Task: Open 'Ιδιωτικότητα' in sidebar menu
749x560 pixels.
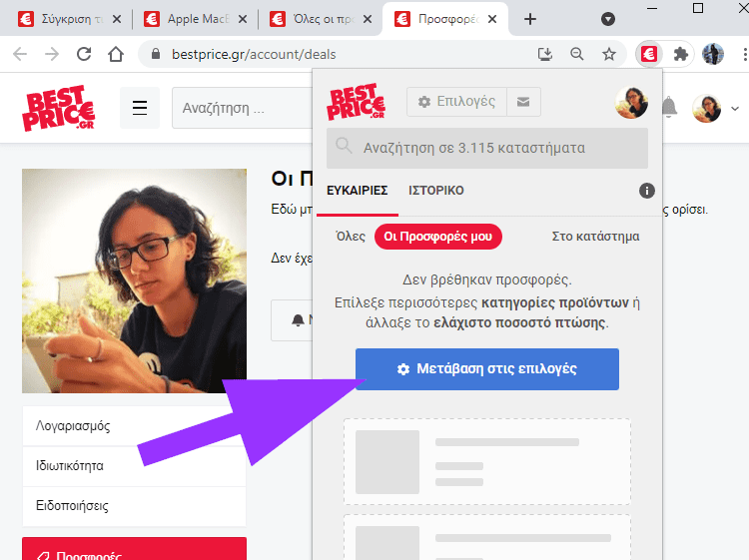Action: tap(134, 466)
